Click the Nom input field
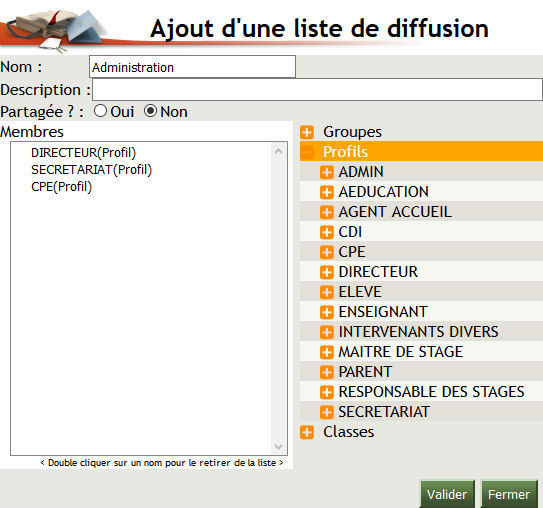The image size is (543, 508). click(x=192, y=67)
